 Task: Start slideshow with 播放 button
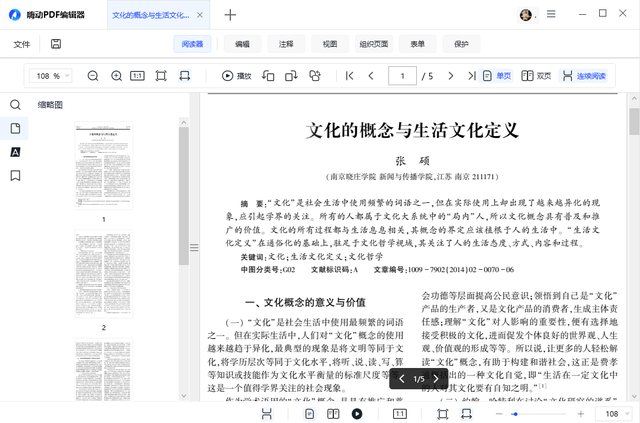click(x=236, y=76)
